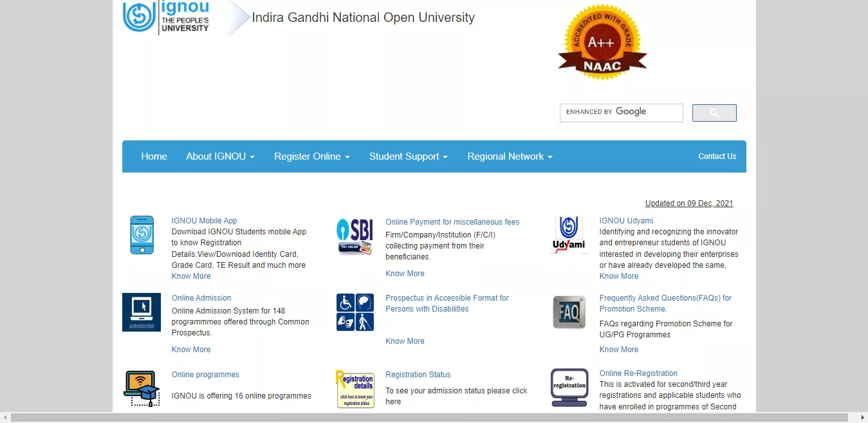Click 'To see your admission status' text

click(457, 396)
